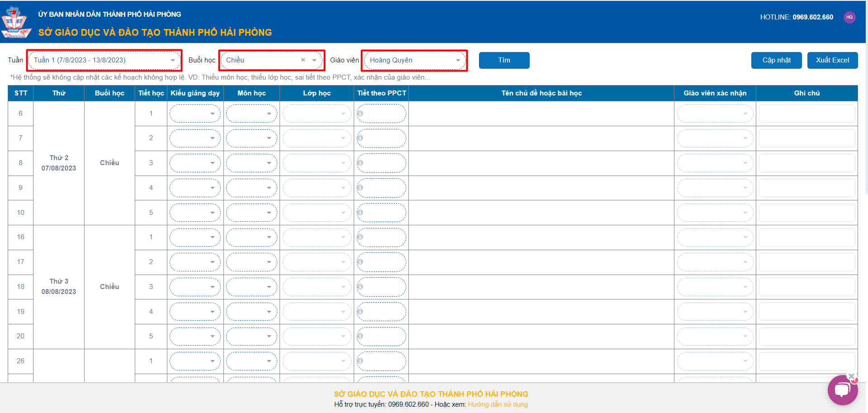The image size is (868, 413).
Task: Export data with Xuất Excel button
Action: (832, 60)
